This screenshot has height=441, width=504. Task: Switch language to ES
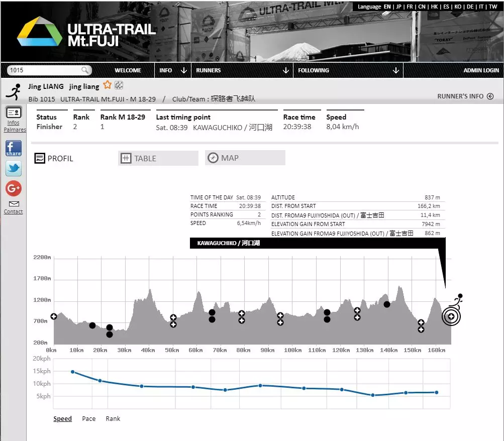tap(446, 7)
